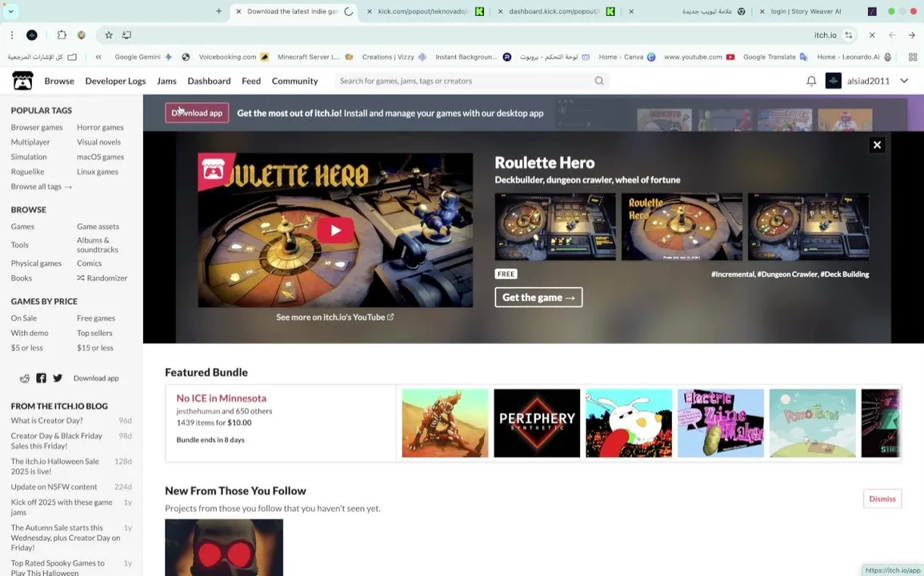The image size is (924, 576).
Task: Expand the hidden bookmarks overflow chevron
Action: tap(98, 57)
